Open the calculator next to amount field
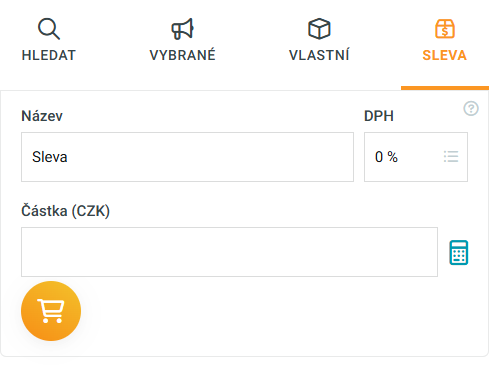The height and width of the screenshot is (366, 494). point(459,252)
